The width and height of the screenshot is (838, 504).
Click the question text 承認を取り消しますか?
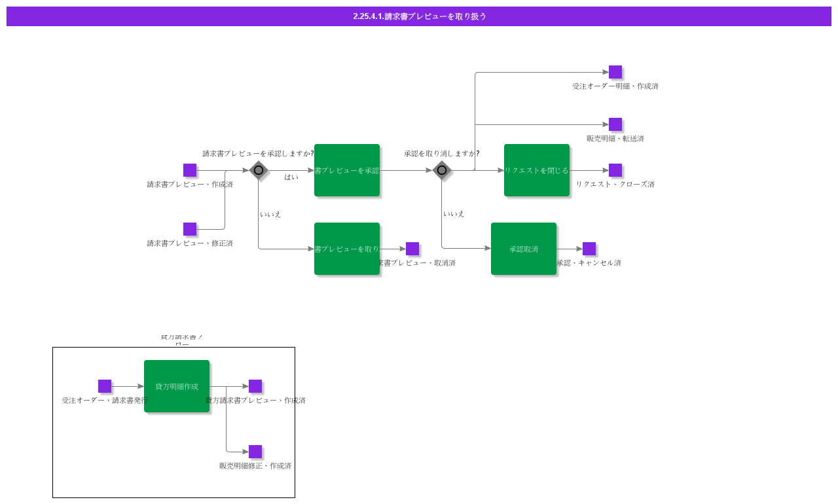pos(442,154)
